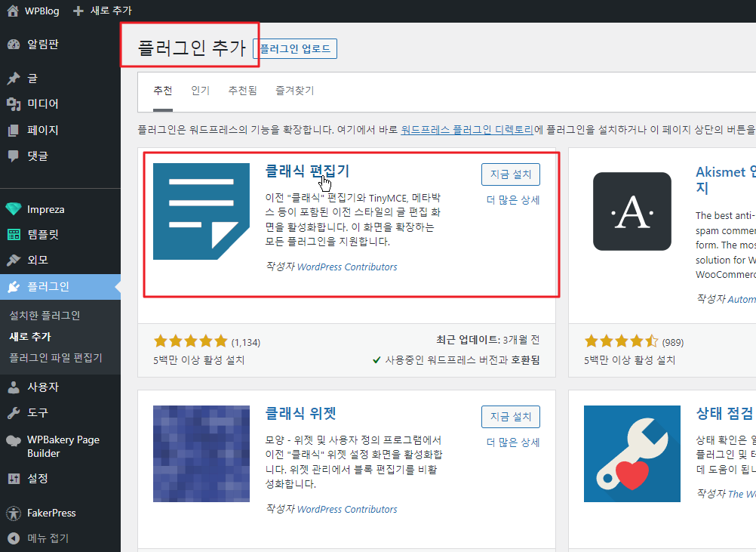Click the 새로 추가 top bar item
The image size is (756, 552).
click(102, 11)
